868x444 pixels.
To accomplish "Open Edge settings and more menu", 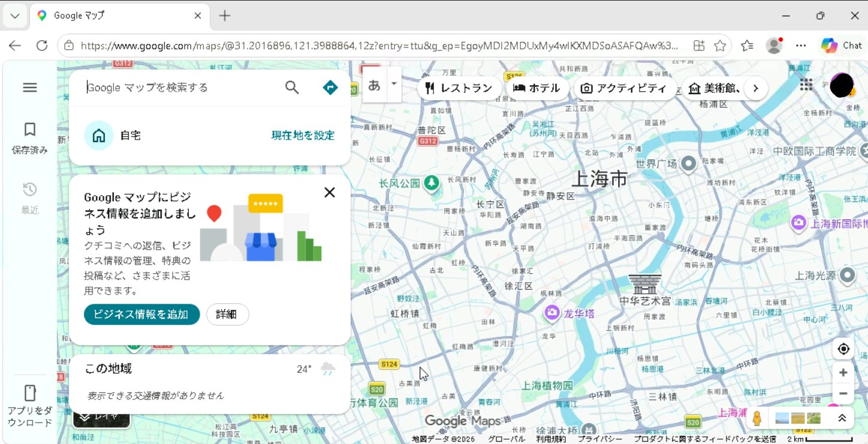I will pyautogui.click(x=801, y=46).
